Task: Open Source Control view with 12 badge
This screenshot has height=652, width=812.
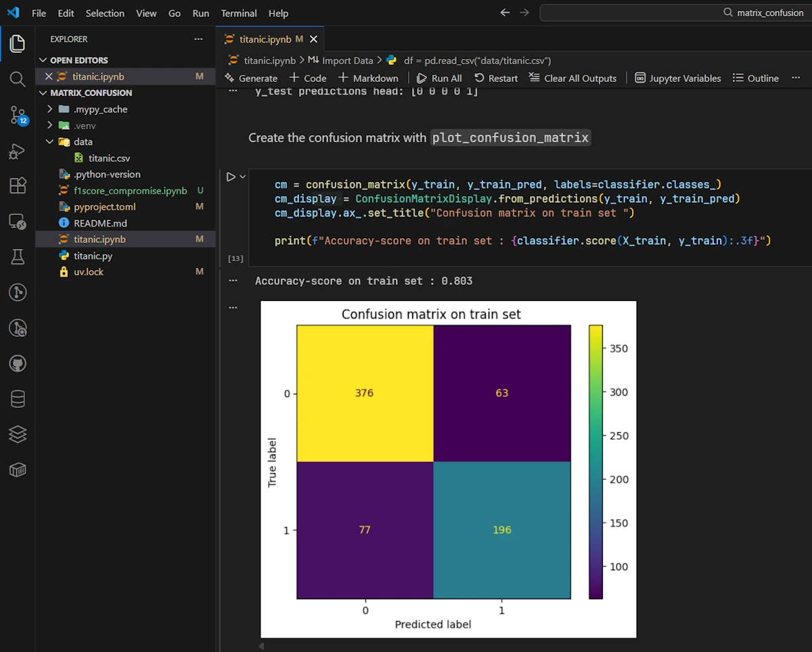Action: click(18, 116)
